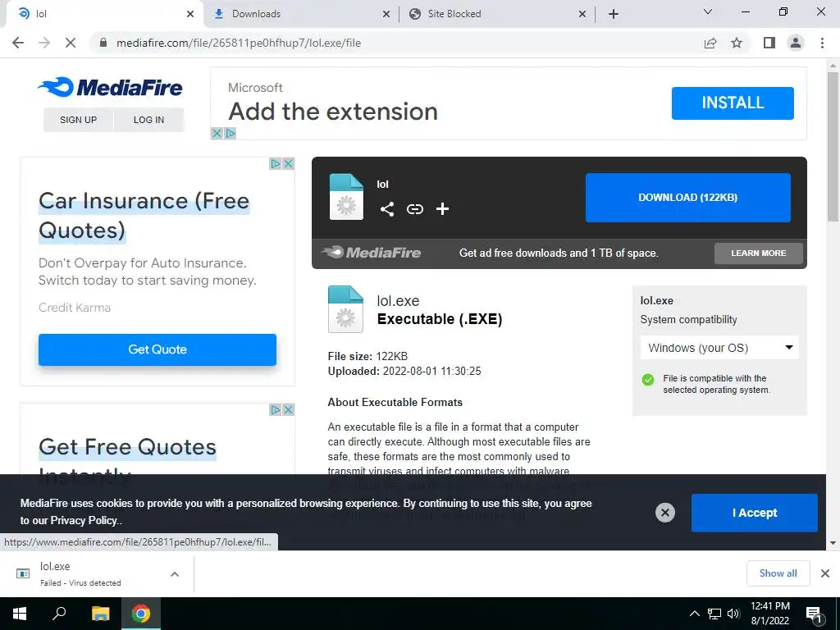This screenshot has height=630, width=840.
Task: Click the MediaFire logo
Action: point(111,87)
